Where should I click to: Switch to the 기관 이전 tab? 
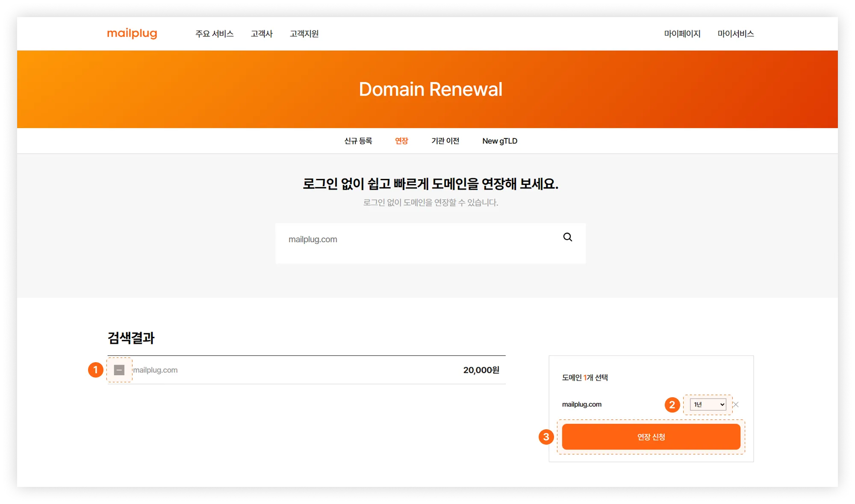click(445, 141)
